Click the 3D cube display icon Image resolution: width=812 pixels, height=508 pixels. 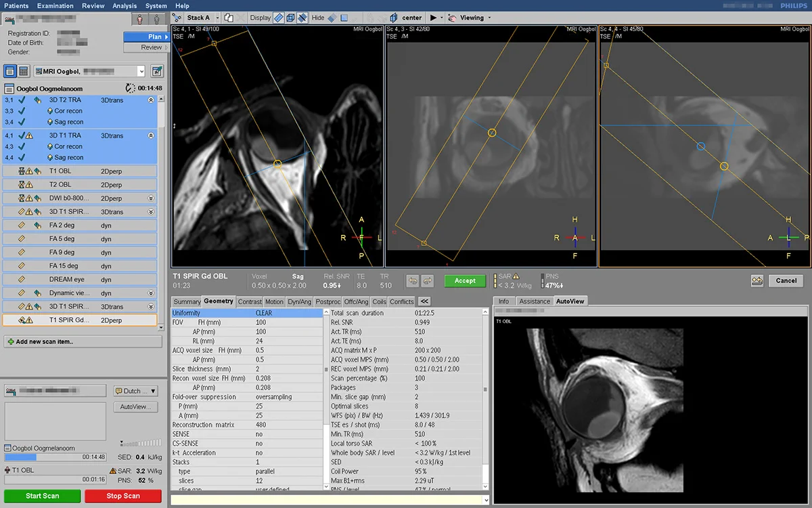pyautogui.click(x=290, y=18)
